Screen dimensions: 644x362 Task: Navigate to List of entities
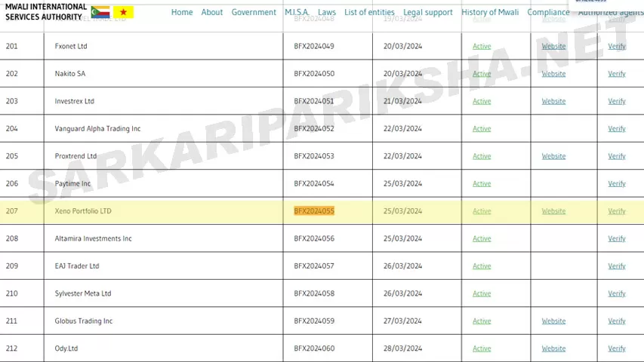(369, 12)
